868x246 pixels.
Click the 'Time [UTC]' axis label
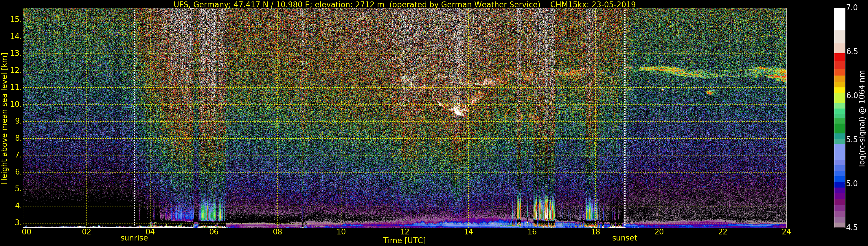coord(404,241)
